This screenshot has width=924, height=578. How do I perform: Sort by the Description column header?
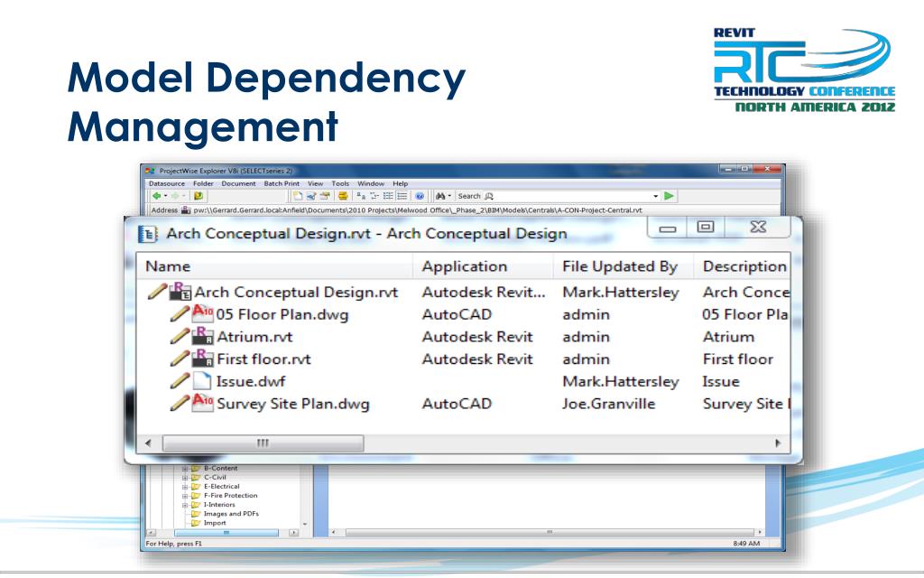pyautogui.click(x=743, y=266)
